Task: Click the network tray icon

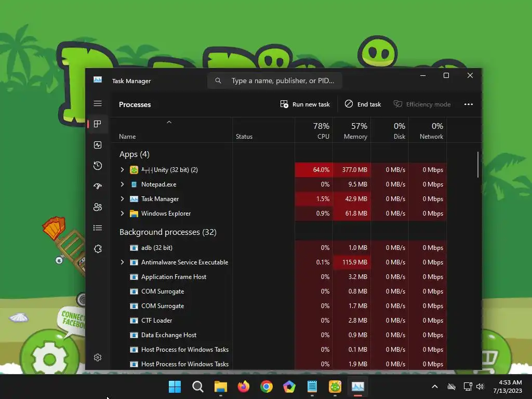Action: (x=468, y=387)
